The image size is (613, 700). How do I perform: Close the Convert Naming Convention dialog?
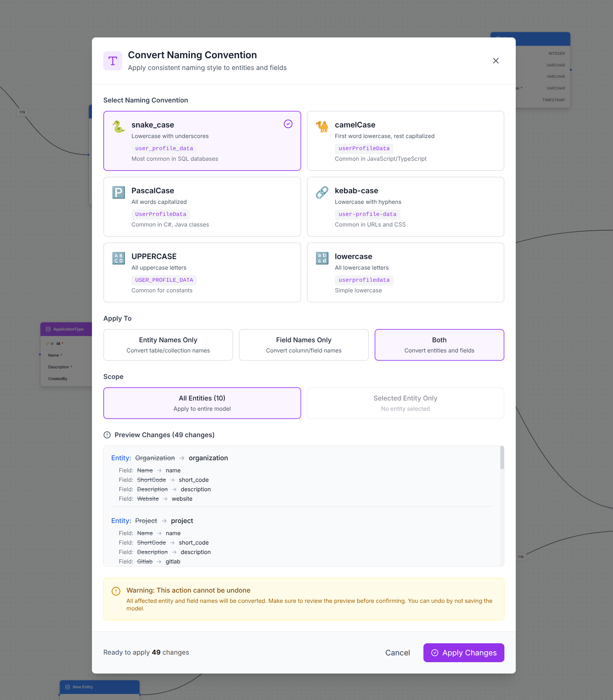496,61
